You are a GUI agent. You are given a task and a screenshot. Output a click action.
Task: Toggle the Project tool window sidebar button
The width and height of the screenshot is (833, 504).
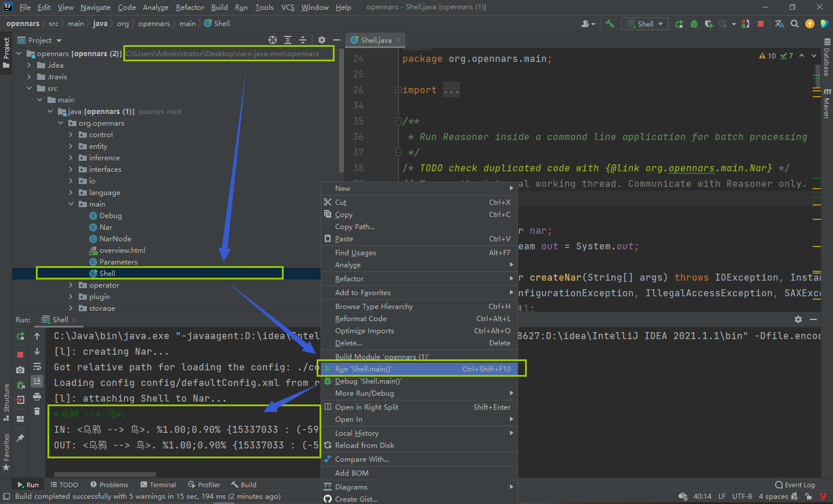[x=6, y=53]
